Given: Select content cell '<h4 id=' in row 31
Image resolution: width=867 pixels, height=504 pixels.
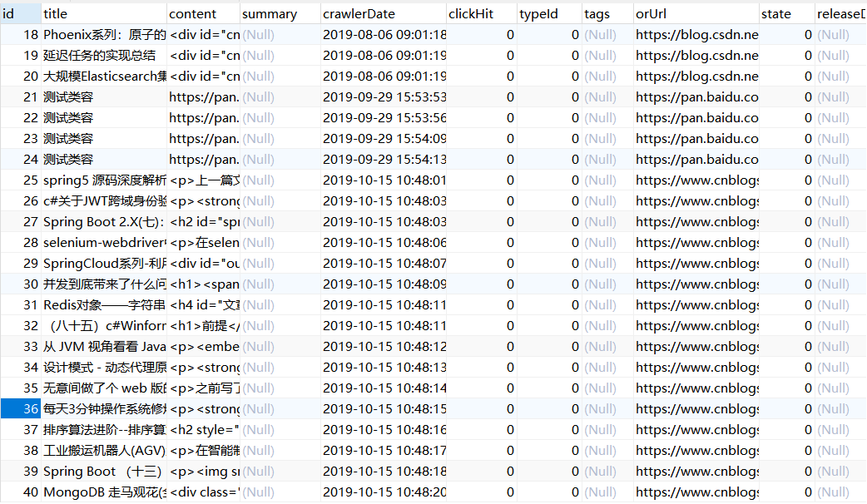Looking at the screenshot, I should click(x=204, y=305).
